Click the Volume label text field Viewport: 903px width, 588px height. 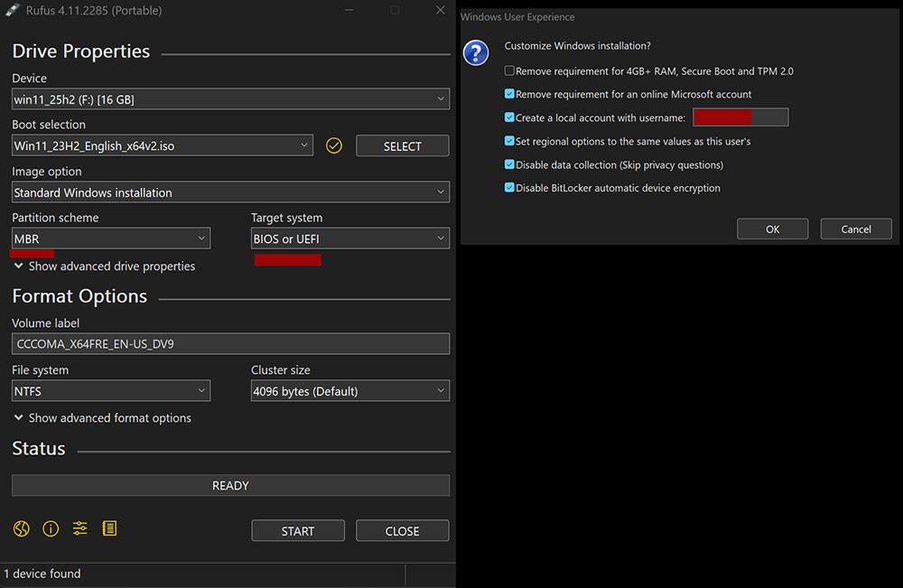point(230,344)
